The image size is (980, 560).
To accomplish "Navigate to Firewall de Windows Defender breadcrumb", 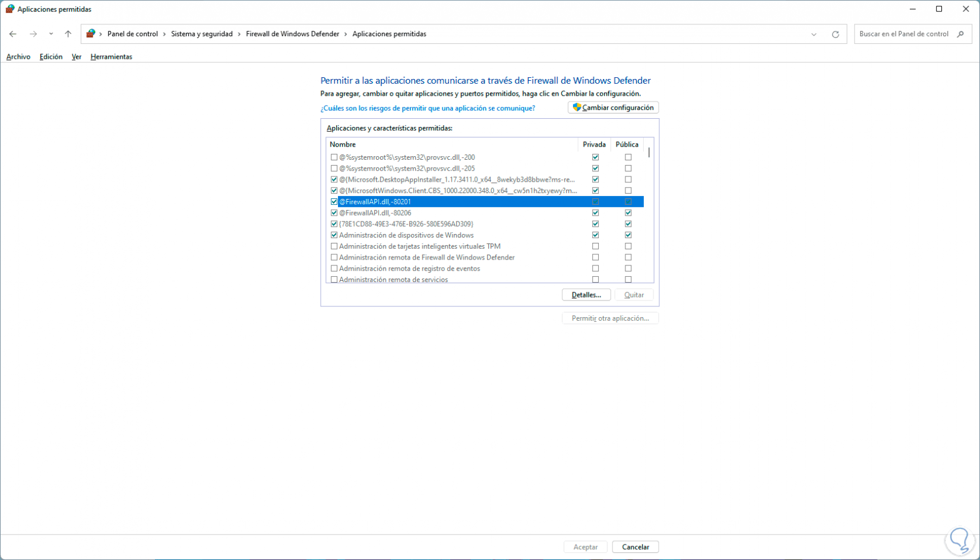I will [x=293, y=34].
